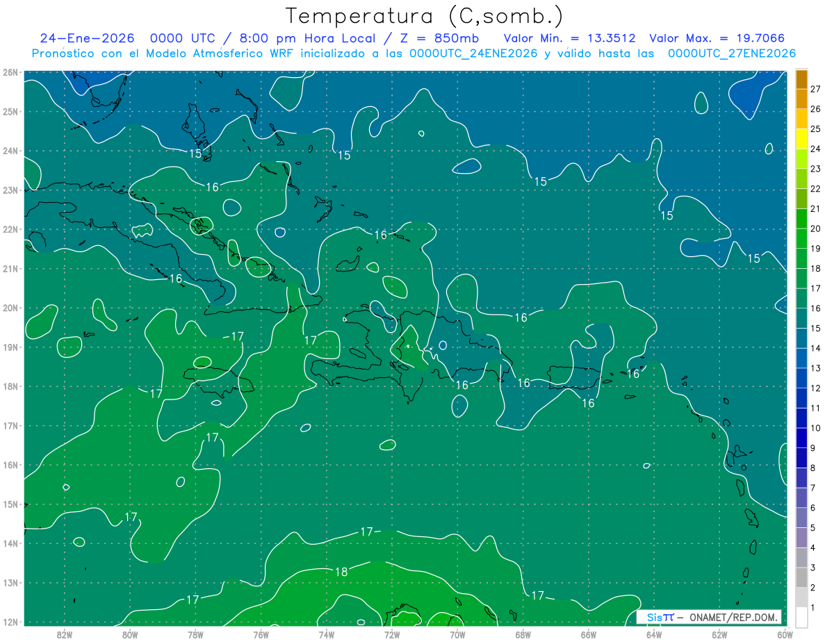
Task: Click the '23N' latitude axis label
Action: point(10,190)
